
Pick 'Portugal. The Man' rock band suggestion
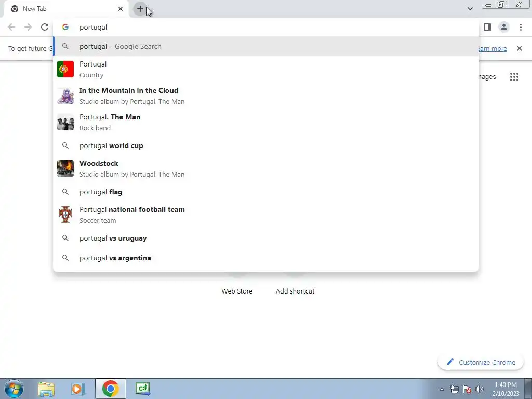click(266, 122)
